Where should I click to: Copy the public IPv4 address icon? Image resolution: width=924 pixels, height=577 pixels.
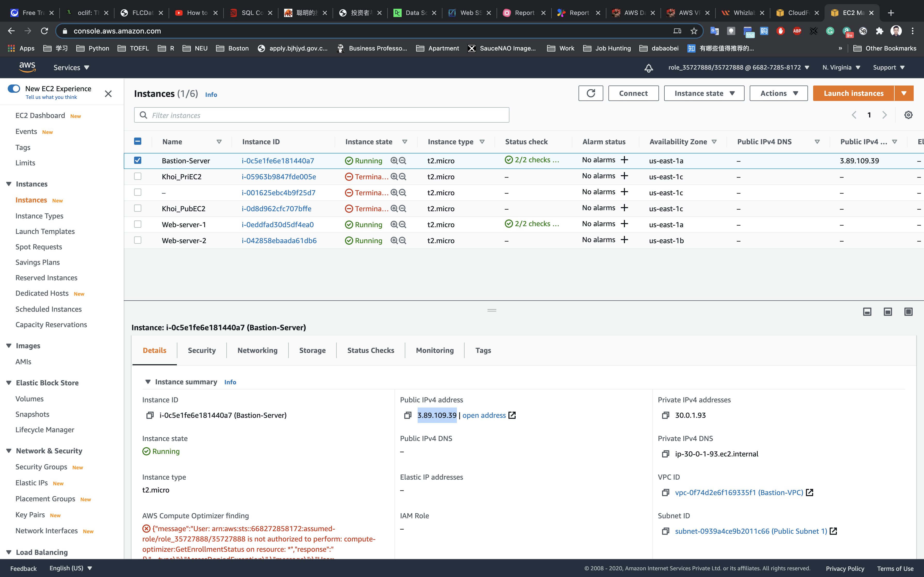point(408,415)
